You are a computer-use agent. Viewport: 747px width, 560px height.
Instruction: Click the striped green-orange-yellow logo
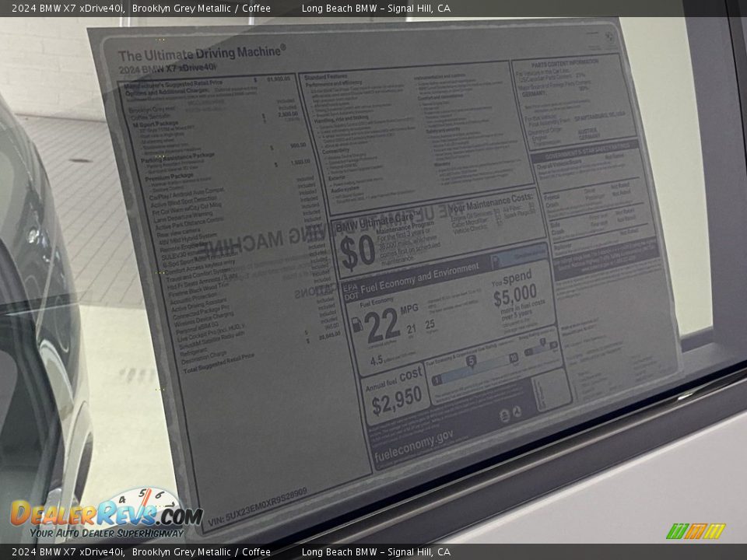[x=696, y=531]
